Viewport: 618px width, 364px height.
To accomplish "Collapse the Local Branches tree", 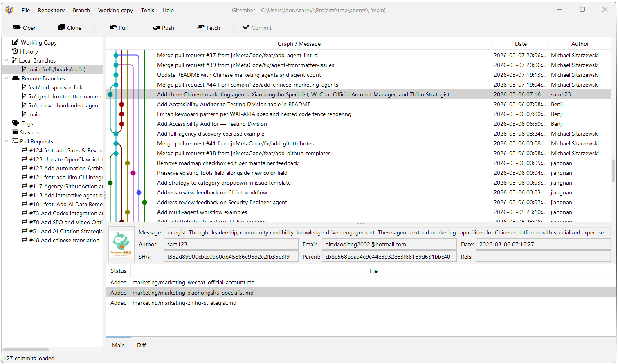I will tap(6, 60).
